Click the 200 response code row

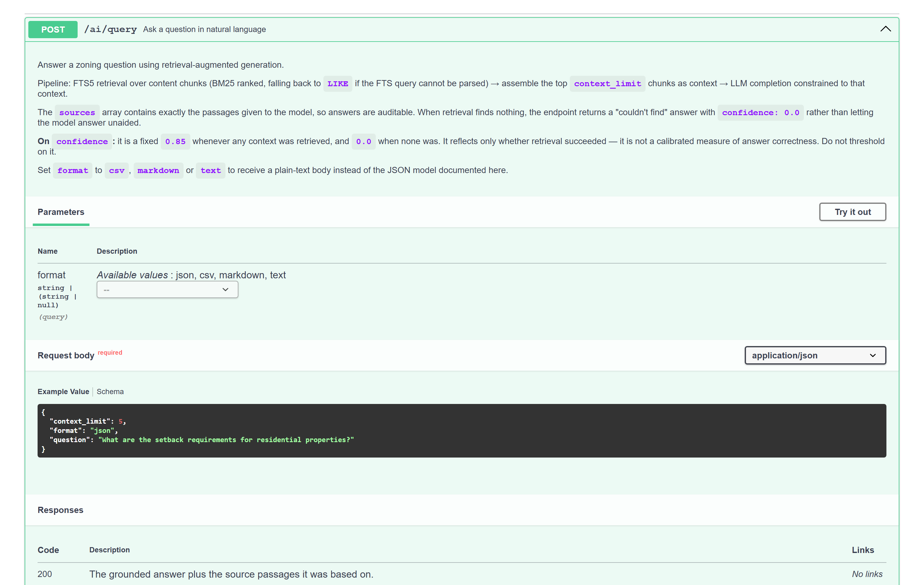point(462,574)
